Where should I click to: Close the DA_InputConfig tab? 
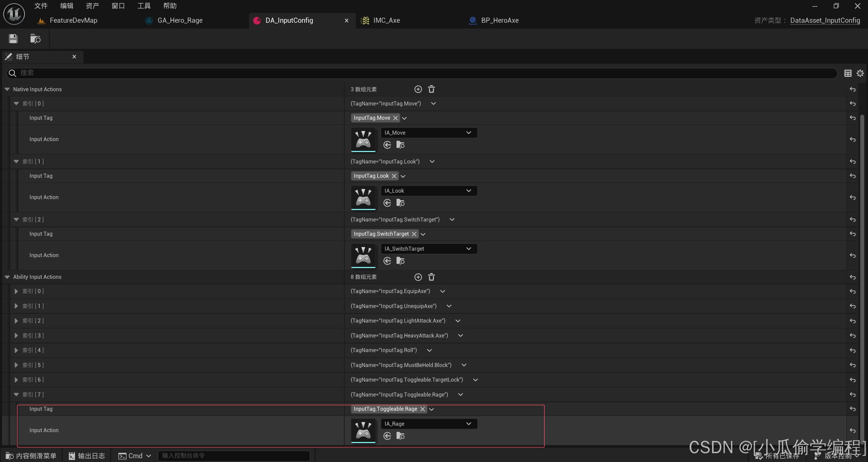(x=347, y=21)
